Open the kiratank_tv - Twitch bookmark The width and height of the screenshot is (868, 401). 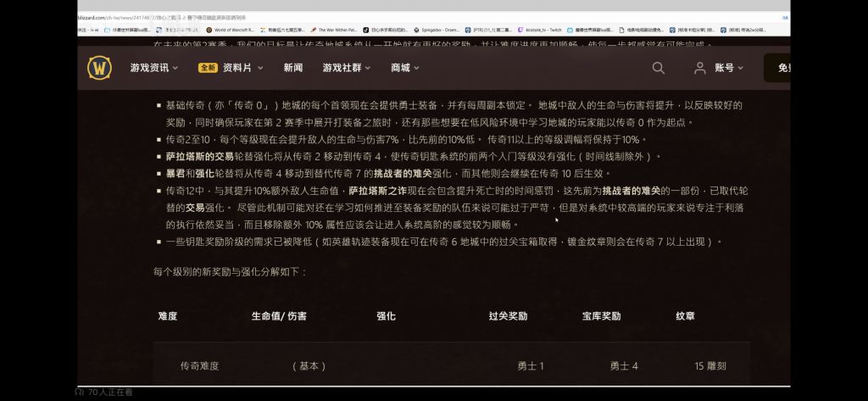click(x=540, y=30)
